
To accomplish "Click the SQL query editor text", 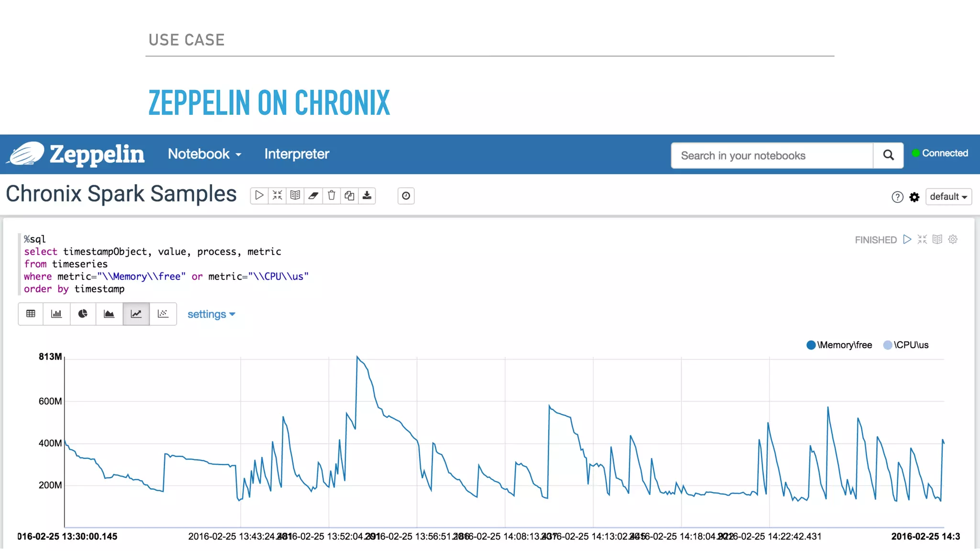I will 166,264.
